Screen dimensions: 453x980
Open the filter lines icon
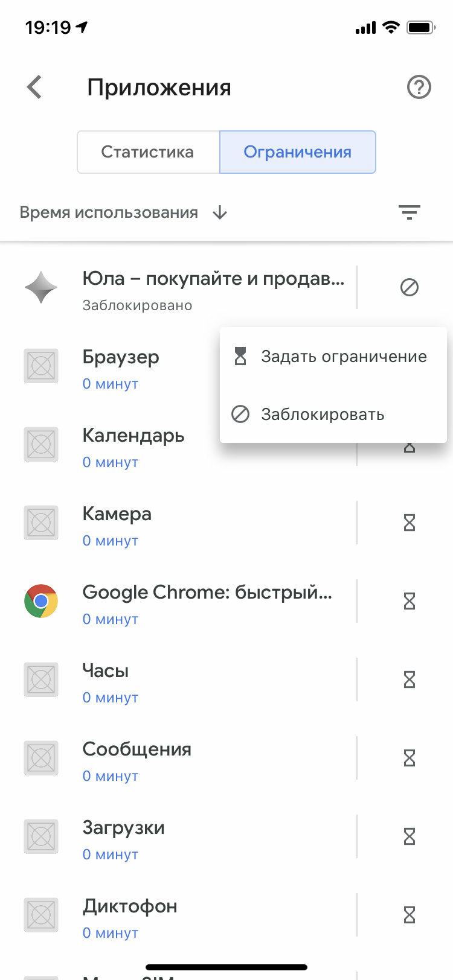410,212
